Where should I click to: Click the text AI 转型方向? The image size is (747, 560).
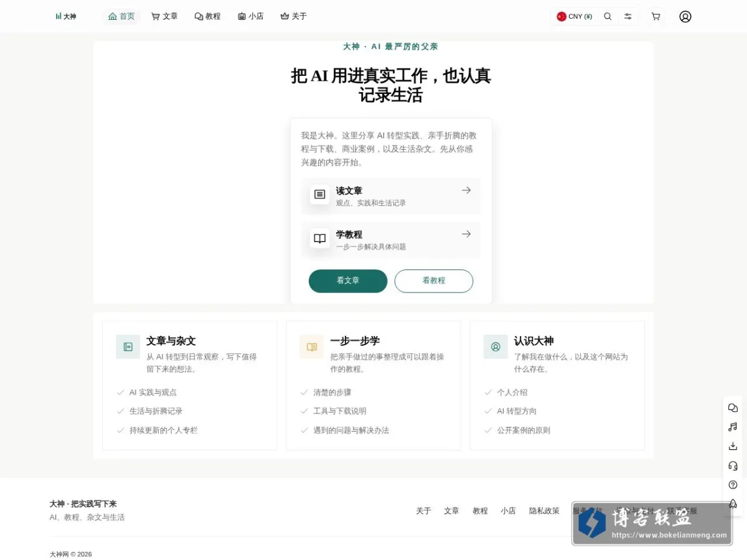[x=517, y=411]
